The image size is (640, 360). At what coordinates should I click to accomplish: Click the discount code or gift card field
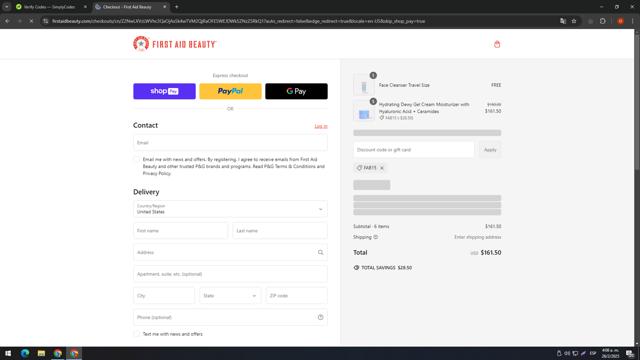(x=413, y=150)
